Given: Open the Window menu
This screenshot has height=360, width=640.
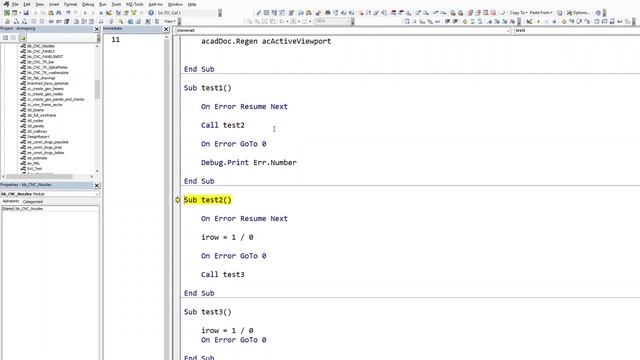Looking at the screenshot, I should [x=175, y=4].
